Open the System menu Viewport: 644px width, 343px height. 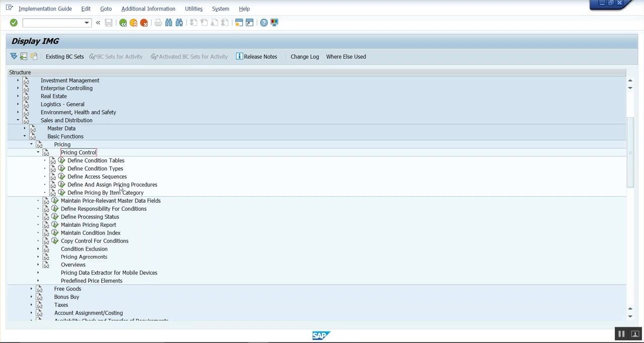(x=220, y=9)
